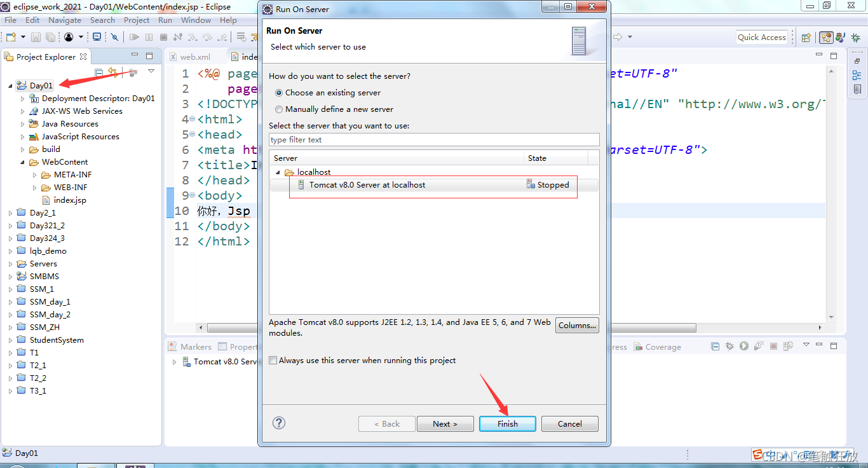Expand Deployment Descriptor: Day01 node

(x=23, y=99)
